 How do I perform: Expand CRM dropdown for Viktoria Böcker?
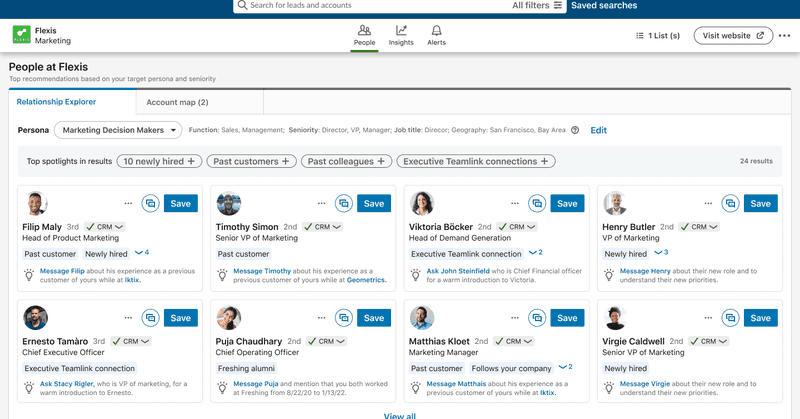click(517, 227)
